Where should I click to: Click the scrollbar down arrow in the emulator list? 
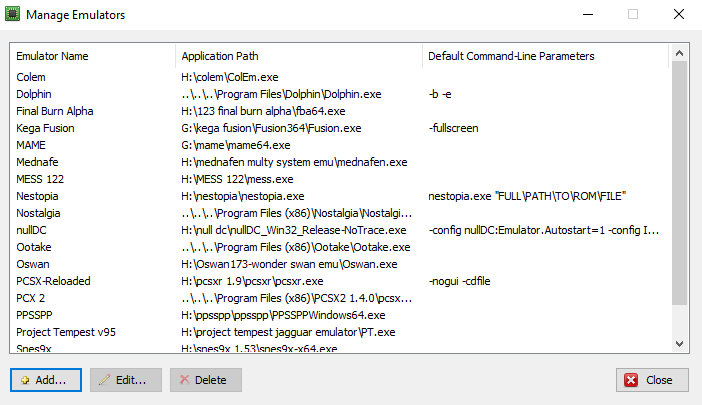point(679,344)
